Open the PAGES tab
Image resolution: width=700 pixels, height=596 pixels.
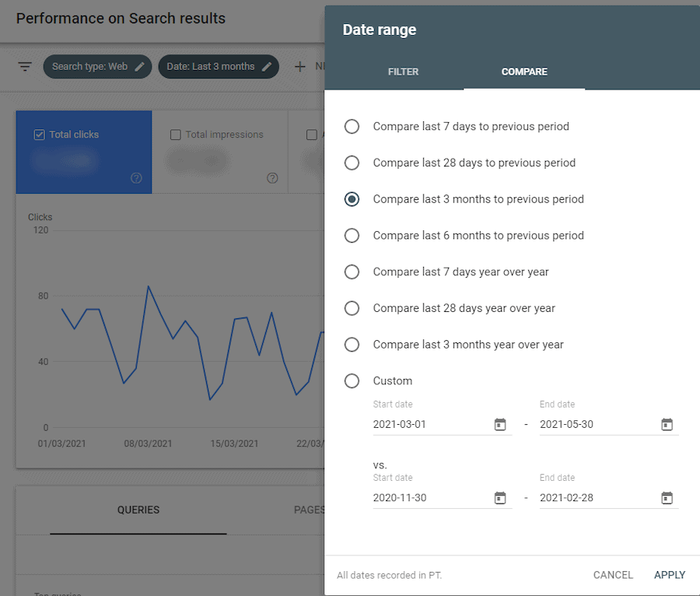pyautogui.click(x=310, y=510)
